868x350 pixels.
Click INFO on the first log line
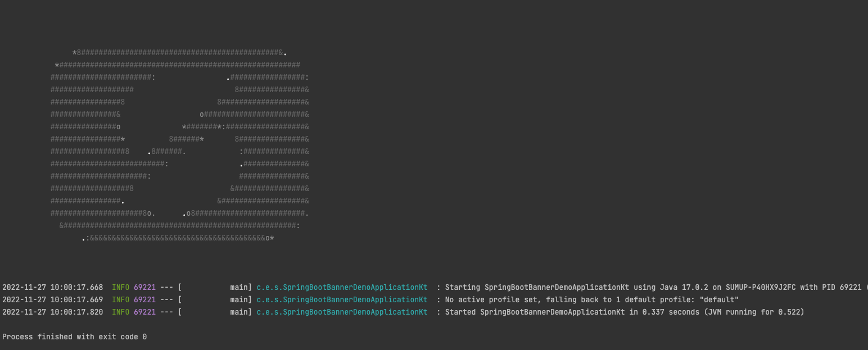point(120,288)
